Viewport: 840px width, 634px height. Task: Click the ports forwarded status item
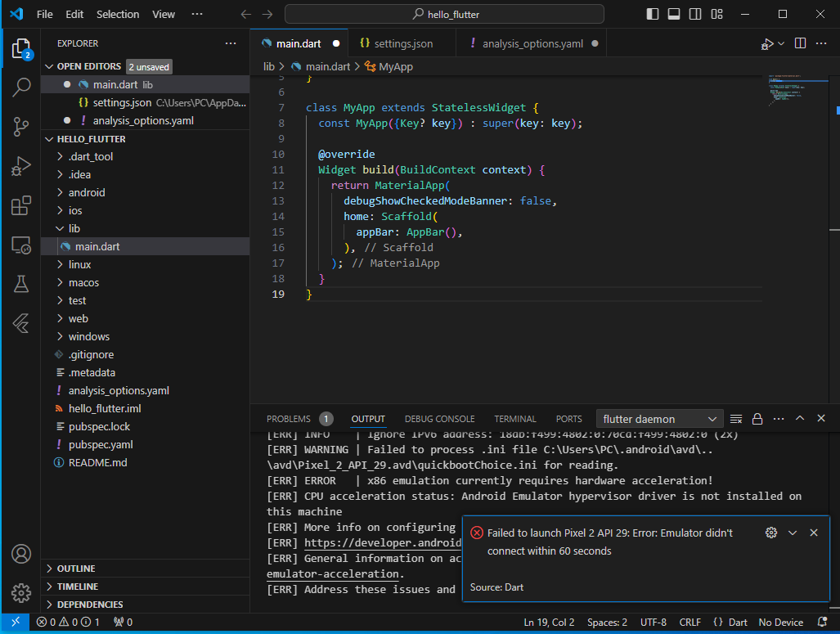[x=124, y=623]
